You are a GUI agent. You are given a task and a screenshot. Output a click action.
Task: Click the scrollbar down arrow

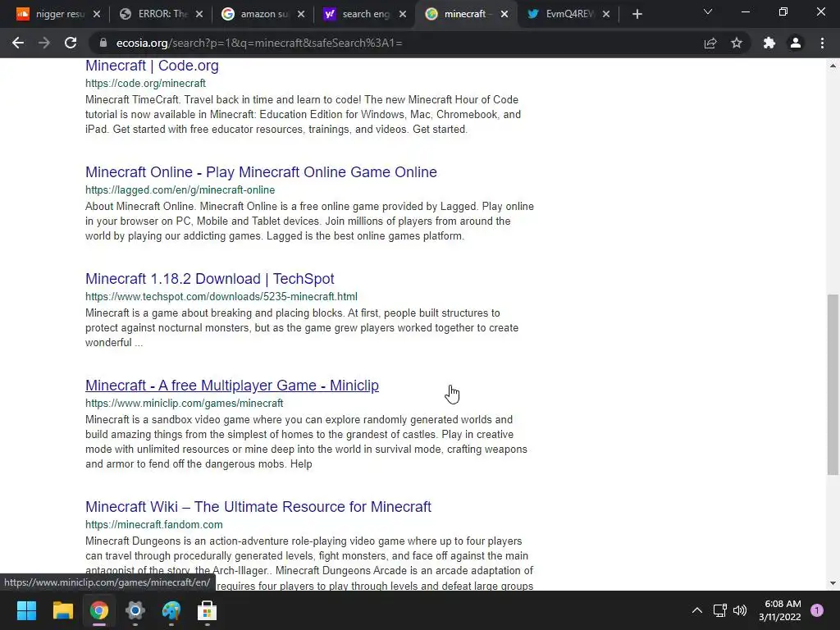pos(833,583)
